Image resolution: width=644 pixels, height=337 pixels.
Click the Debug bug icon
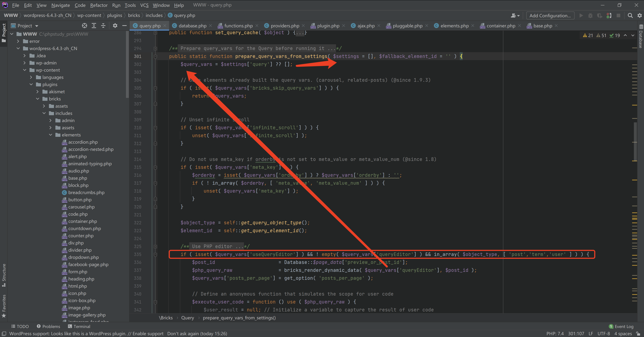click(x=590, y=15)
